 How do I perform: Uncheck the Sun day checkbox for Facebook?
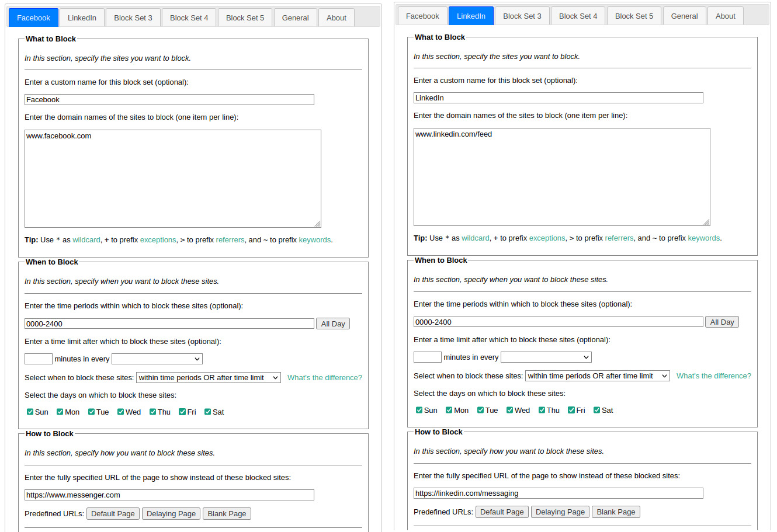[29, 412]
